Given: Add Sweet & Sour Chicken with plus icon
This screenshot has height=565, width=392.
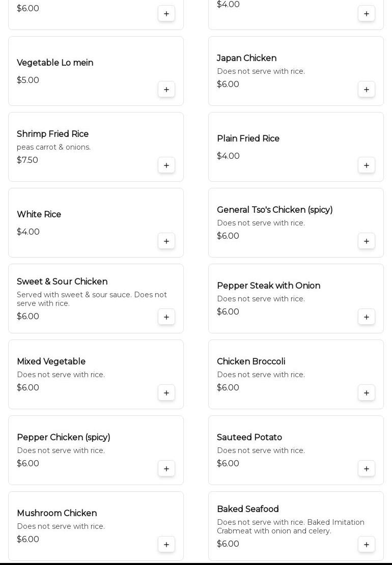Looking at the screenshot, I should pyautogui.click(x=166, y=317).
